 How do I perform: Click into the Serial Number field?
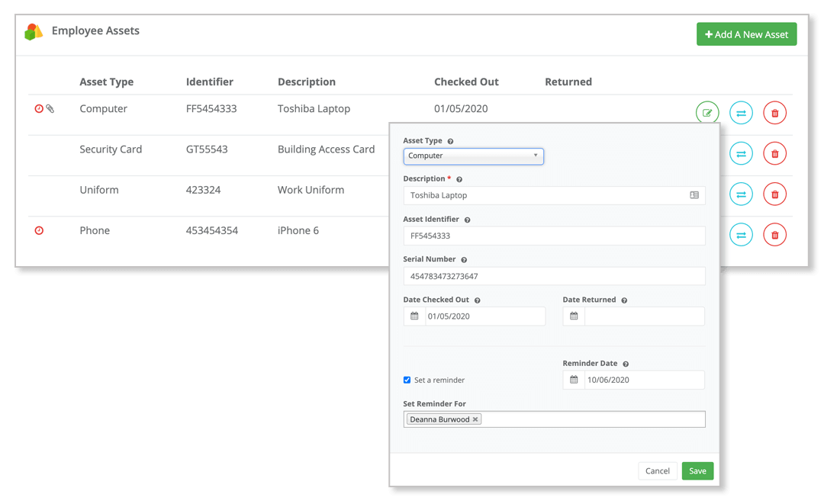[554, 276]
